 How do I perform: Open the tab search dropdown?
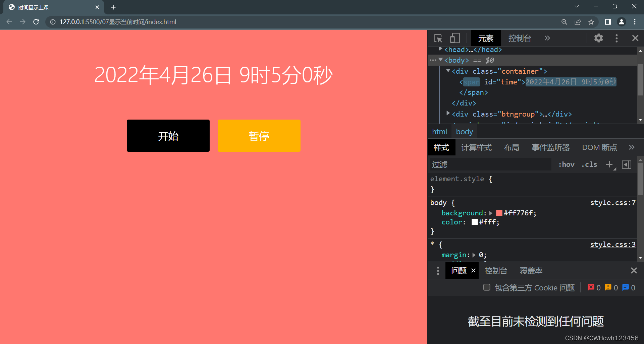[x=576, y=6]
